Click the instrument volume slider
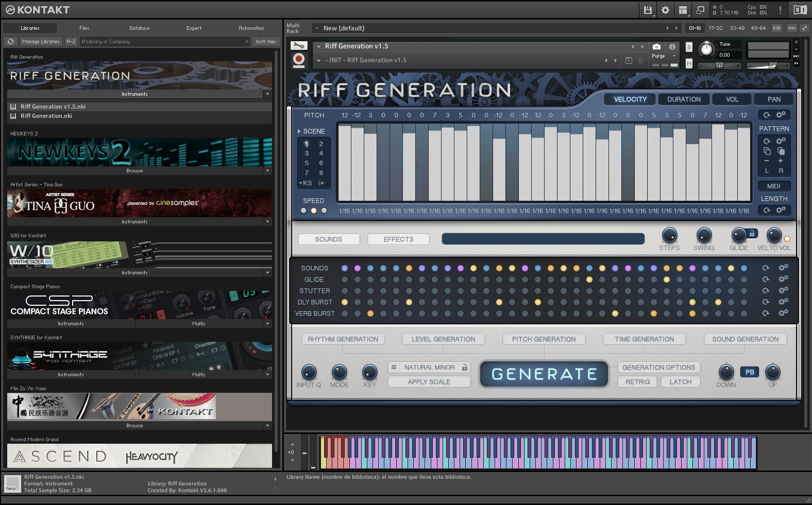The height and width of the screenshot is (505, 812). tap(768, 66)
